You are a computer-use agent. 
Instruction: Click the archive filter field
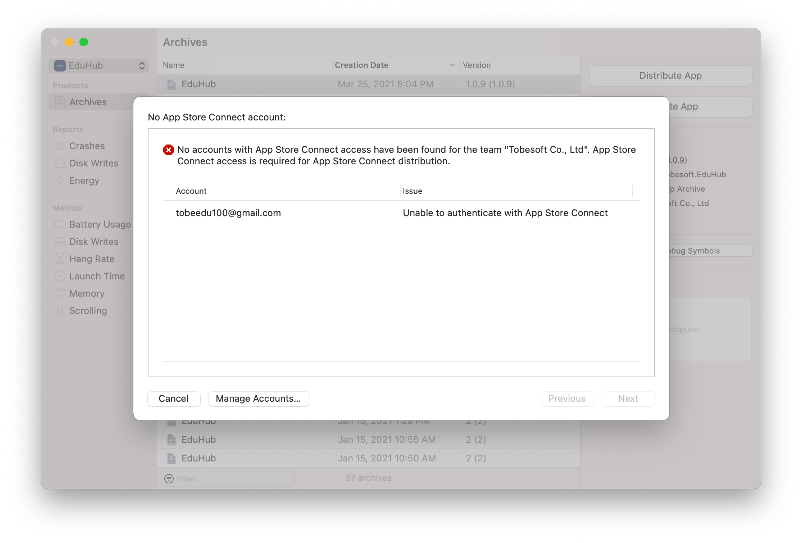228,479
